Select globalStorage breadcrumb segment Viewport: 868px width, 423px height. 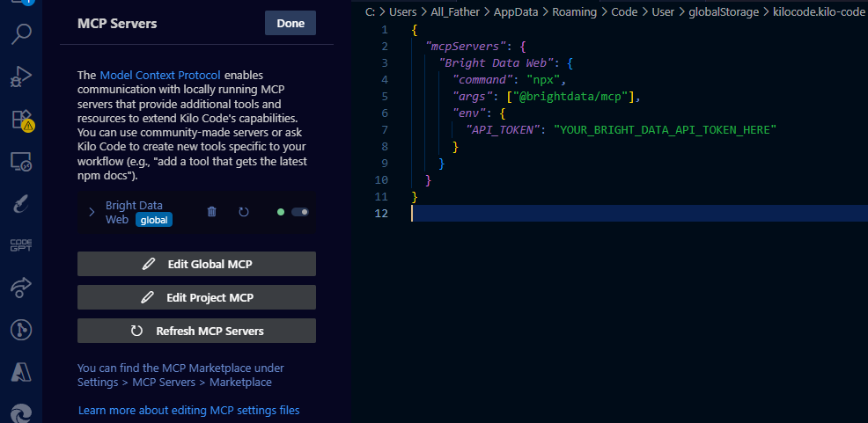[x=716, y=12]
